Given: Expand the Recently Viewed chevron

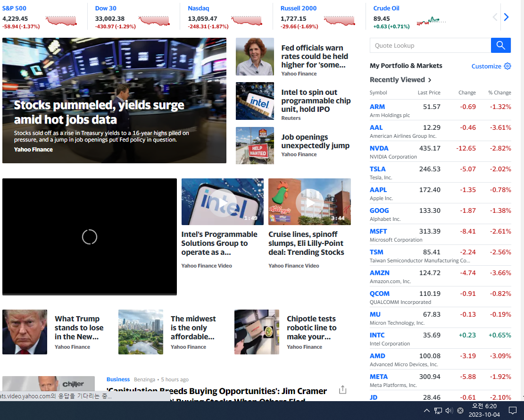Looking at the screenshot, I should pos(430,80).
